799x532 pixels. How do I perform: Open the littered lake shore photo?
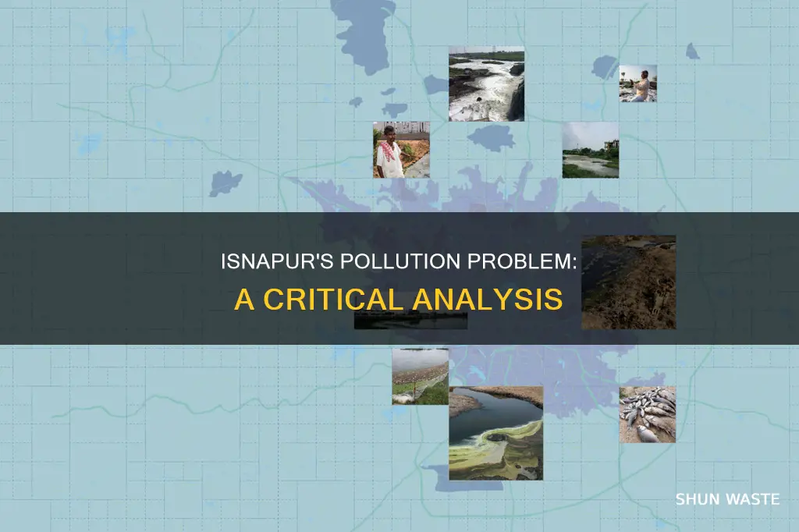click(x=421, y=377)
